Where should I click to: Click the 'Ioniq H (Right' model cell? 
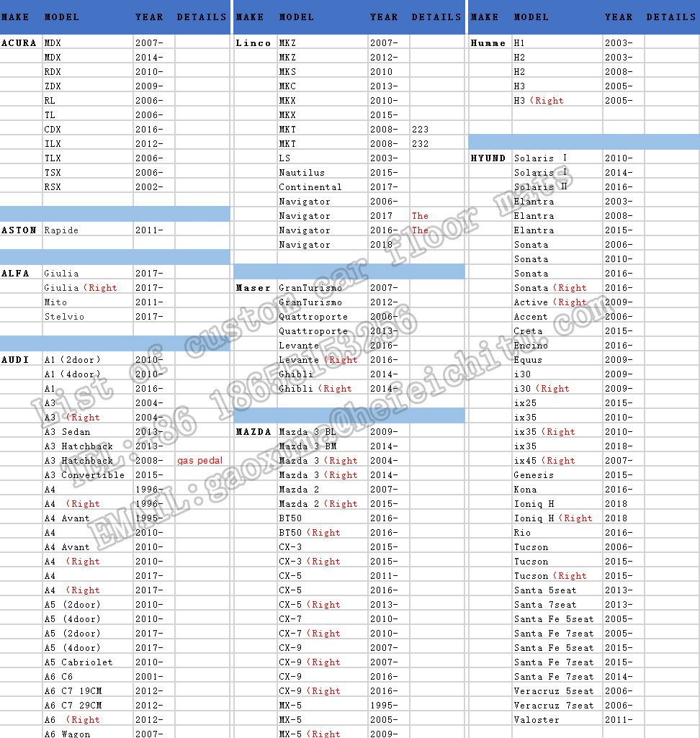(x=557, y=518)
